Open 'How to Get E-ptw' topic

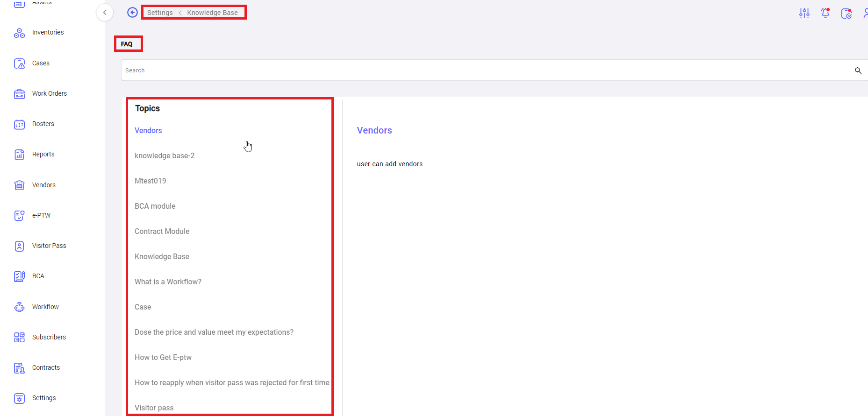click(x=163, y=357)
